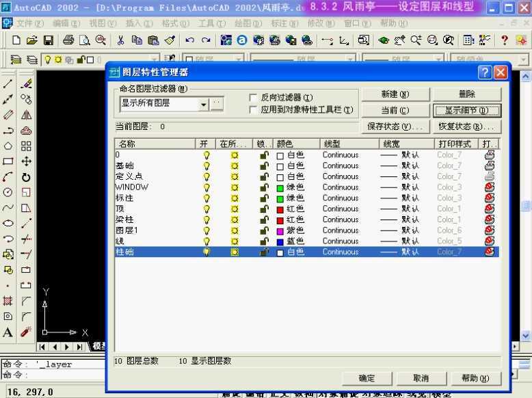Open the Layers icon in properties toolbar
Viewport: 532px width, 398px height.
(x=16, y=60)
